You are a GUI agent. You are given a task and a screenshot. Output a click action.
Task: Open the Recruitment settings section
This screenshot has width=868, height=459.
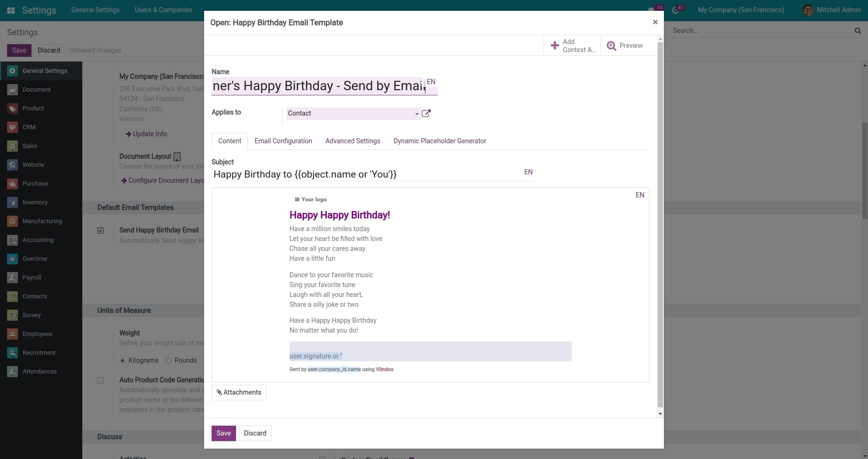coord(38,352)
